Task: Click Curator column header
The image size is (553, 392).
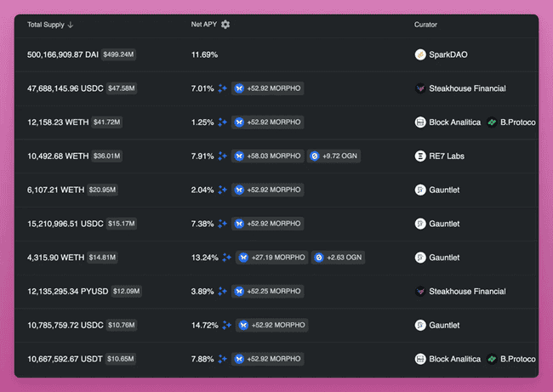Action: (x=425, y=25)
